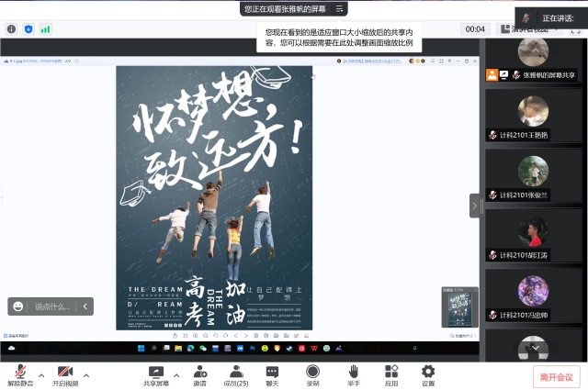Unmute the microphone with 解除静音
The width and height of the screenshot is (588, 390).
coord(20,375)
